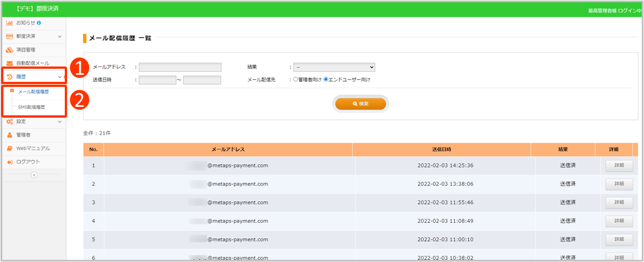
Task: Click the 都度決済 credit card icon
Action: click(10, 36)
